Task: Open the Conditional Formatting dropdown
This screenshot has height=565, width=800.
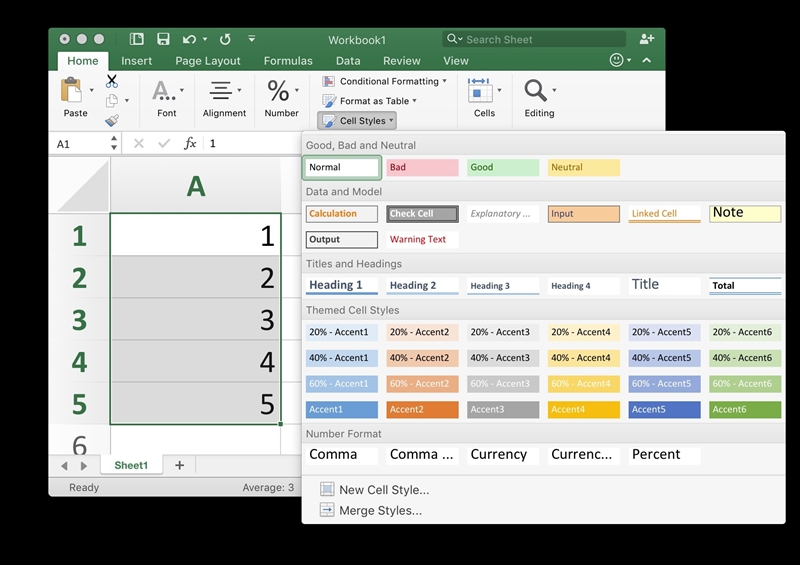Action: 444,81
